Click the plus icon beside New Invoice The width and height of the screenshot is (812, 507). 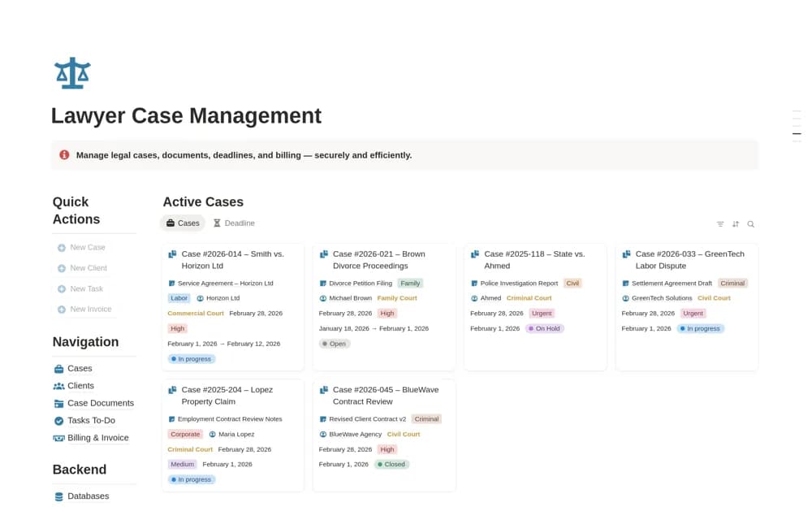62,310
